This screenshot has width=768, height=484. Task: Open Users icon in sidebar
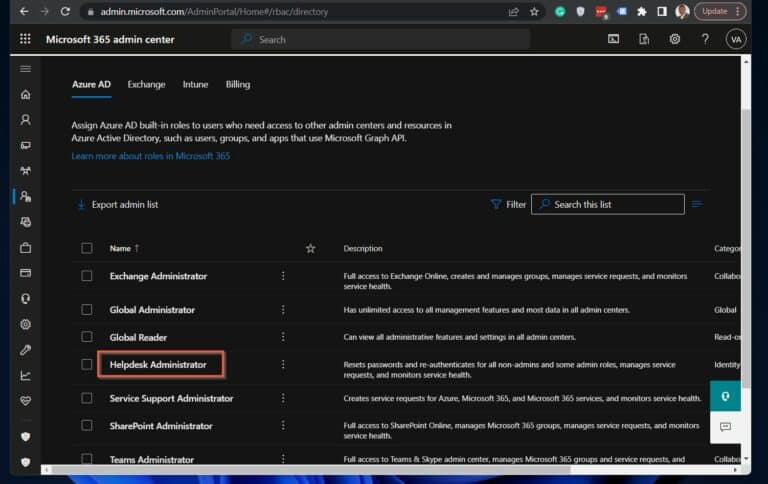[x=25, y=120]
